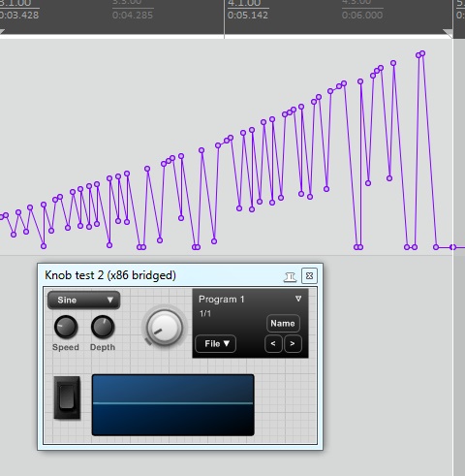The image size is (465, 476).
Task: Click the 0:03.428 ruler time label
Action: click(19, 16)
